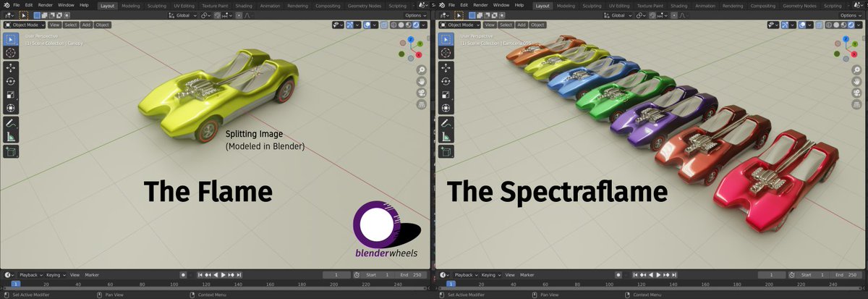Toggle proportional editing in left window header

coord(239,15)
